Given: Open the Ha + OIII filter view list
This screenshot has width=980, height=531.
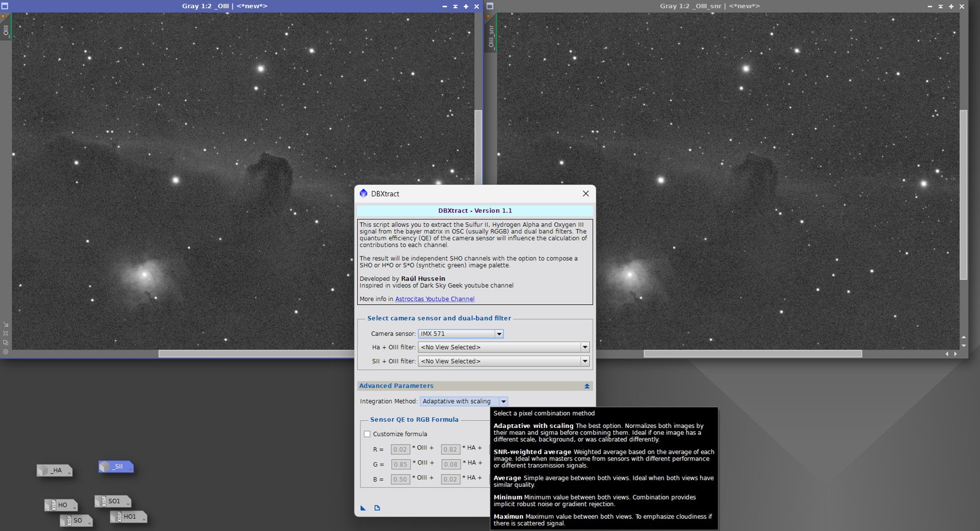Looking at the screenshot, I should (x=504, y=347).
